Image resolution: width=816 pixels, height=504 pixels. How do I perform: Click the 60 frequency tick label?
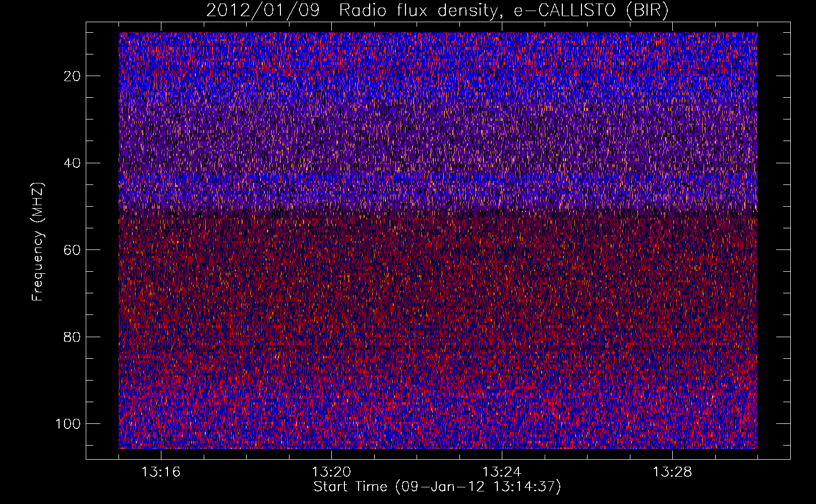click(x=73, y=250)
